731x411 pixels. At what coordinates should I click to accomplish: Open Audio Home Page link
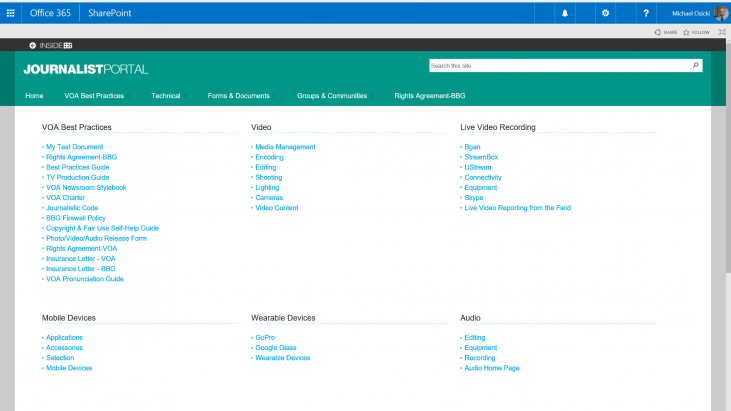point(492,368)
